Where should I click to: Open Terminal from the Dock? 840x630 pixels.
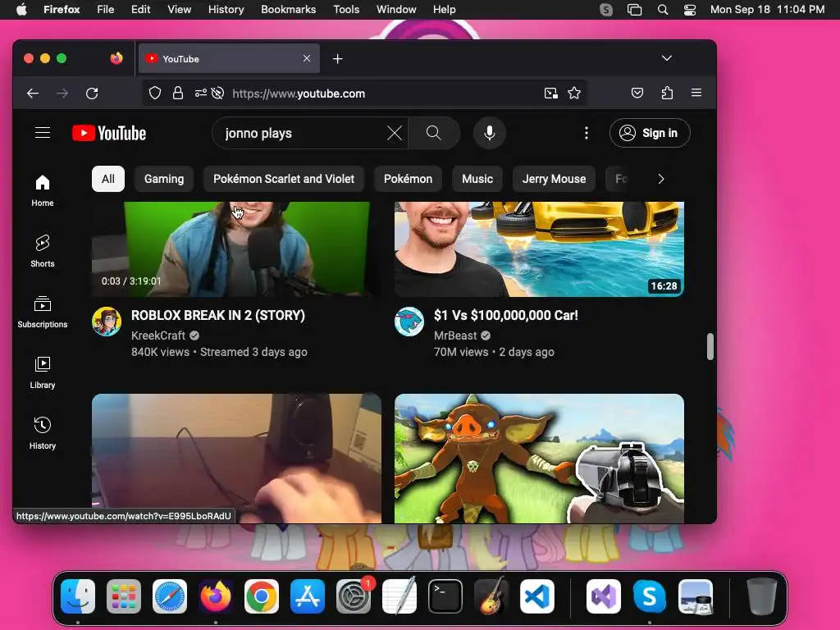click(x=445, y=596)
